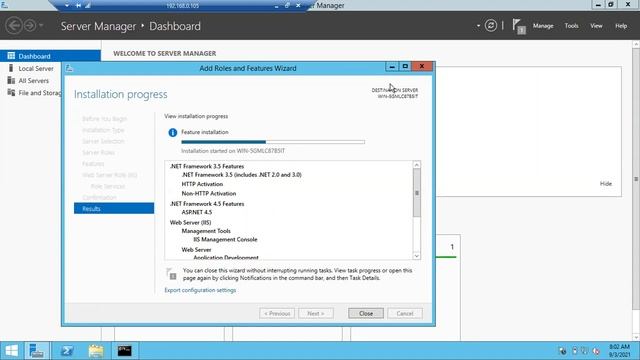The width and height of the screenshot is (640, 360).
Task: Click the File and Storage Services icon
Action: pos(11,93)
